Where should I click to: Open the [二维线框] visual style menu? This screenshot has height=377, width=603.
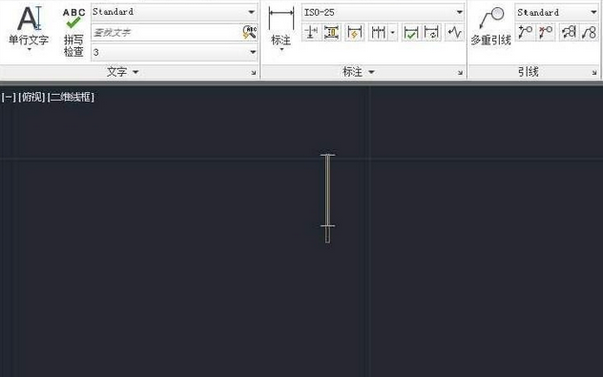(x=71, y=97)
